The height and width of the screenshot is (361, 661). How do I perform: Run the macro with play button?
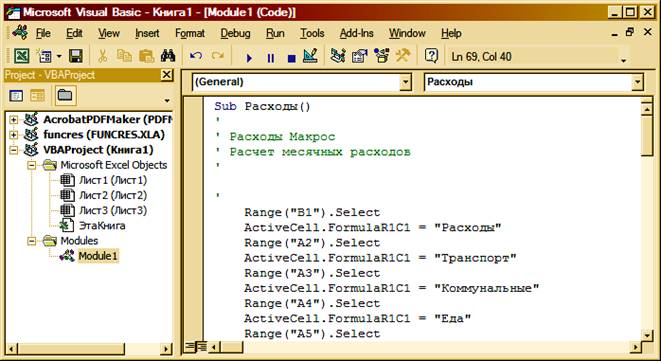(x=249, y=58)
